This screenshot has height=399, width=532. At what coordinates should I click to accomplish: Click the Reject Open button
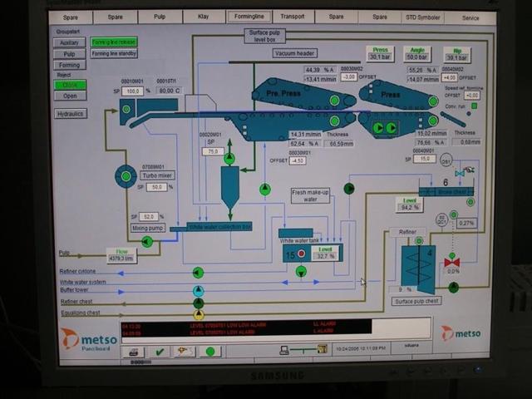point(70,96)
